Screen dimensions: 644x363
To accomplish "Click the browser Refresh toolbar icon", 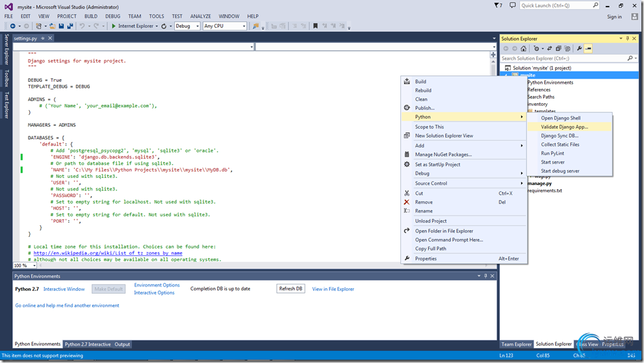I will click(164, 26).
